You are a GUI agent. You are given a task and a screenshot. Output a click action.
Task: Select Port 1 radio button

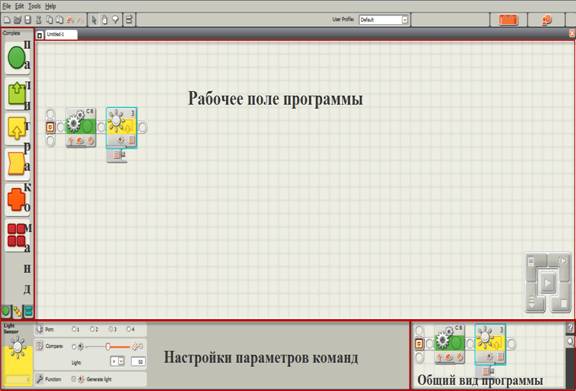click(x=74, y=329)
